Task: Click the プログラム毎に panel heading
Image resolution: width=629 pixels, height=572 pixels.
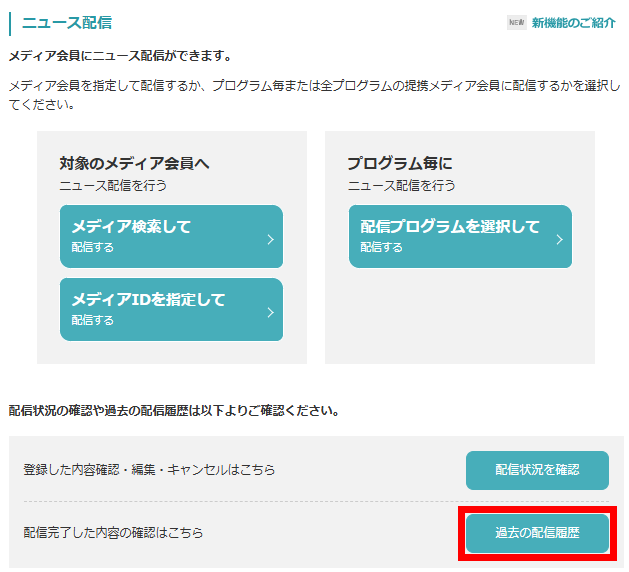Action: point(400,163)
